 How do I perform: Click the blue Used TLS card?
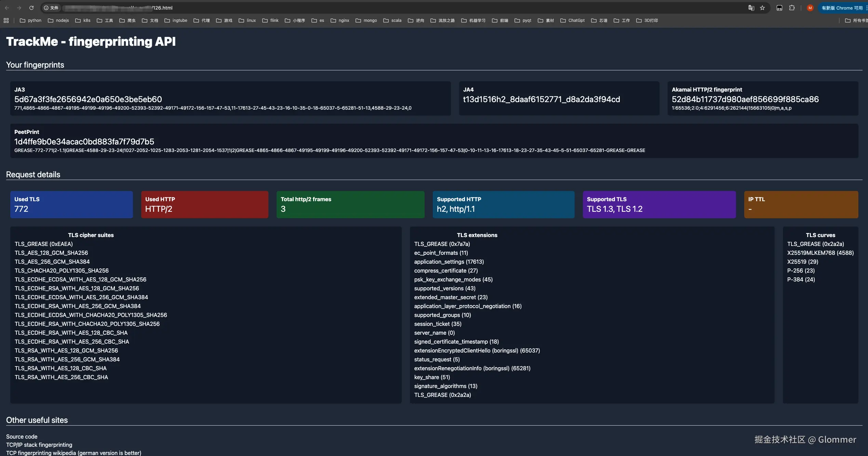point(71,204)
